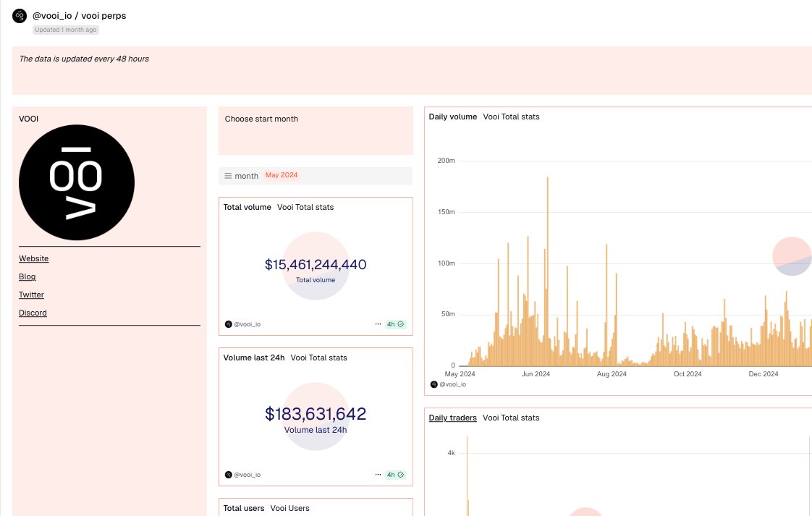The width and height of the screenshot is (812, 516).
Task: Click the month parameter list icon
Action: click(228, 176)
